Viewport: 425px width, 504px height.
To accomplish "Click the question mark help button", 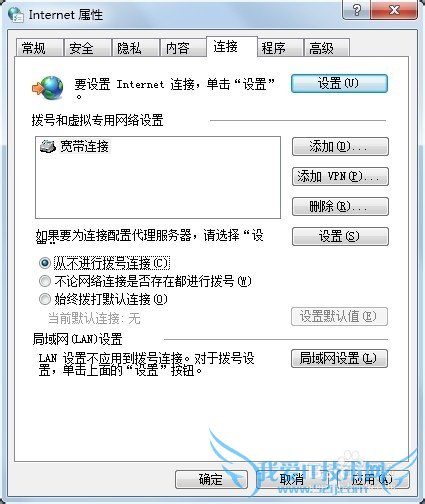I will click(356, 10).
